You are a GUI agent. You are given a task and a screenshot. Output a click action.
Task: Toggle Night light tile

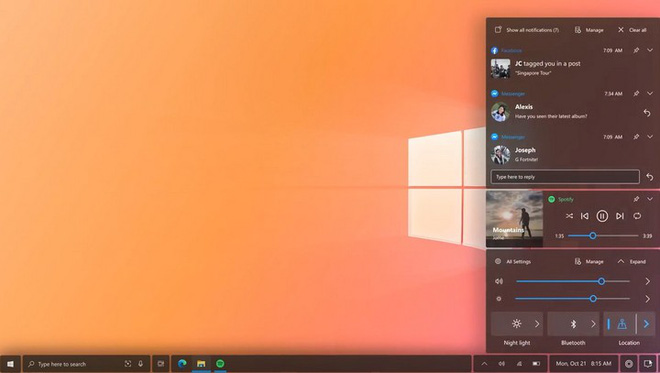click(516, 324)
